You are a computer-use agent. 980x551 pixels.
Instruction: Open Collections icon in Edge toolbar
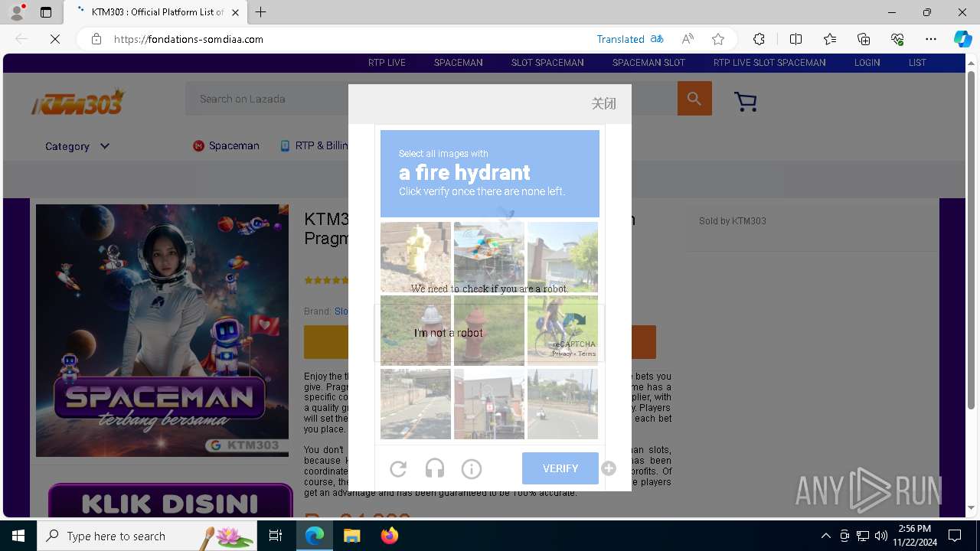(x=864, y=39)
